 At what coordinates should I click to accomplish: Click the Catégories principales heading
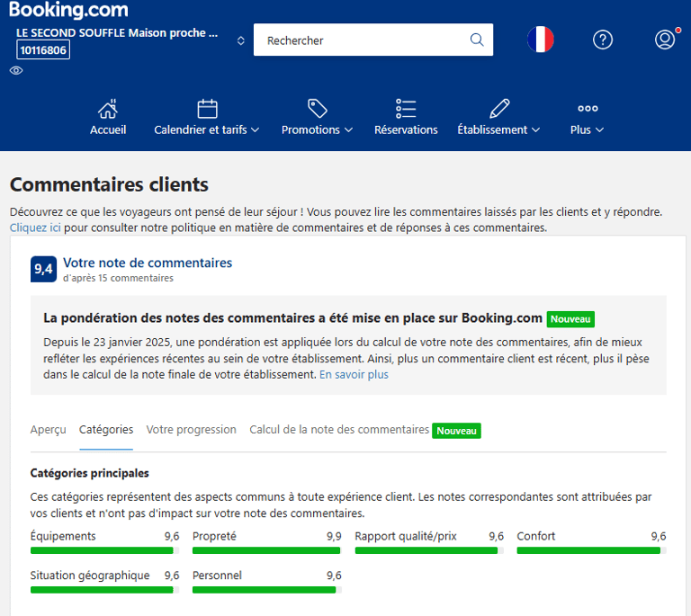[x=89, y=473]
